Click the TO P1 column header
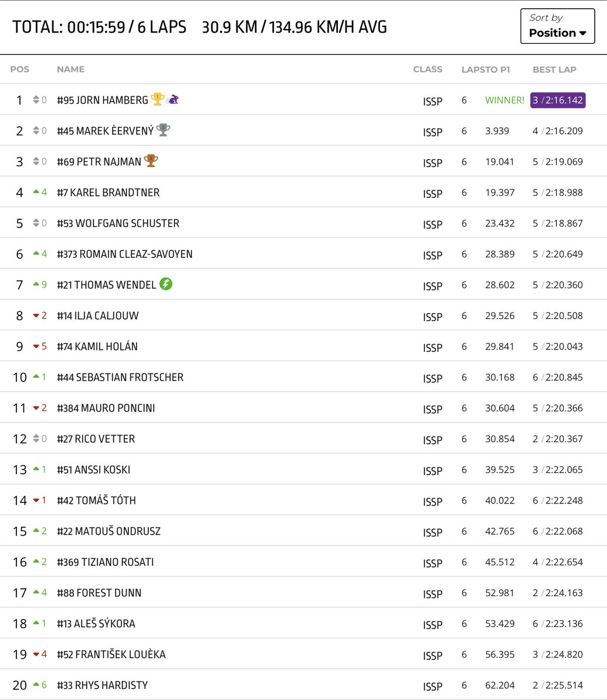This screenshot has width=607, height=700. coord(497,69)
